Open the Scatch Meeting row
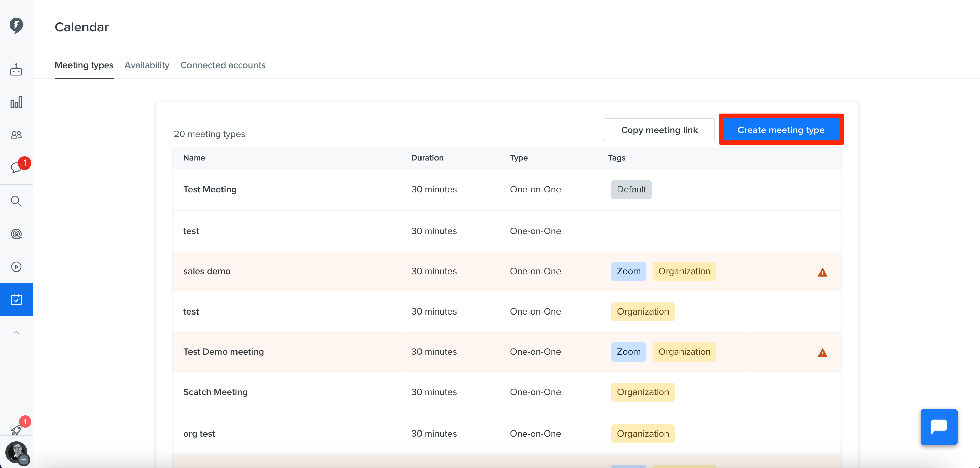Viewport: 980px width, 468px height. pos(507,392)
